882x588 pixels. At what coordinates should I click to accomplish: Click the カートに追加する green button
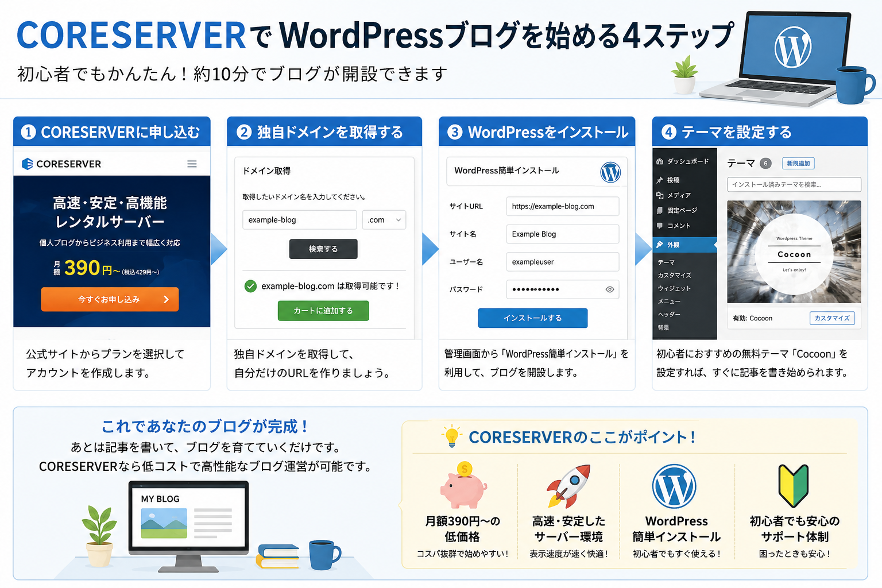point(323,311)
